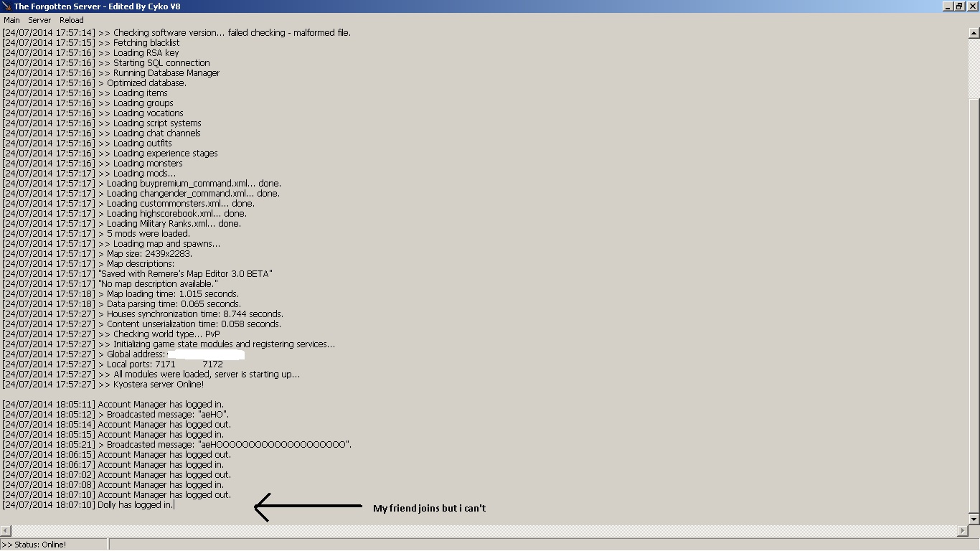980x551 pixels.
Task: Click the 18:05:11 Account Manager login line
Action: pyautogui.click(x=113, y=405)
